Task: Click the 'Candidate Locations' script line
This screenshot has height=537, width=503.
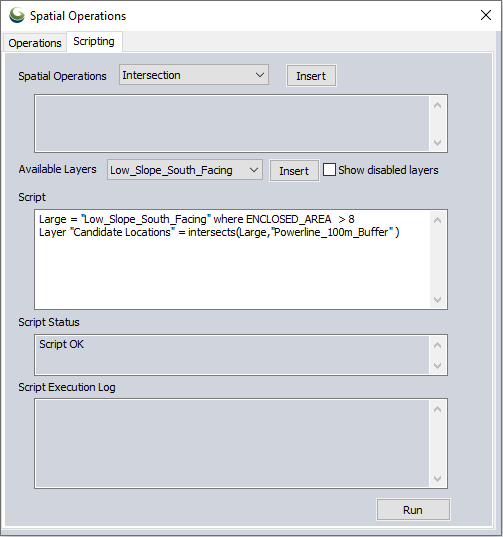Action: 219,232
